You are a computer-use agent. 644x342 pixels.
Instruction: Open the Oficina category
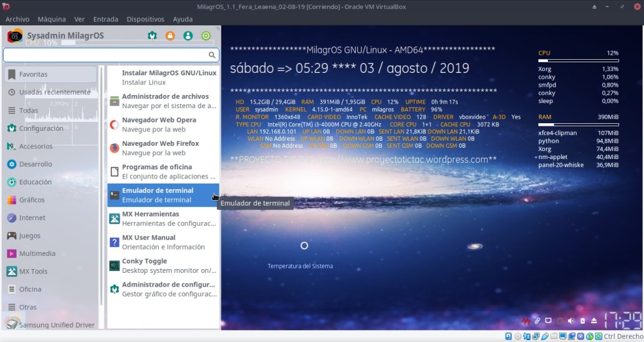click(x=51, y=289)
